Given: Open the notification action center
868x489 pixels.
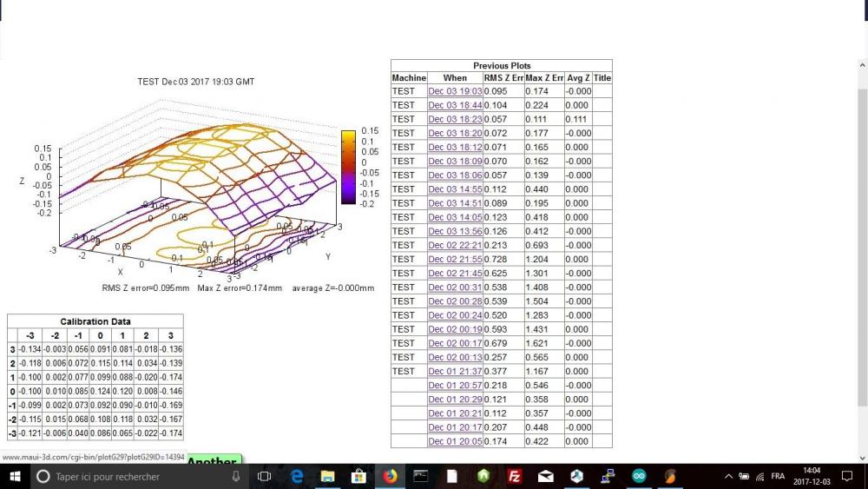Looking at the screenshot, I should tap(847, 476).
